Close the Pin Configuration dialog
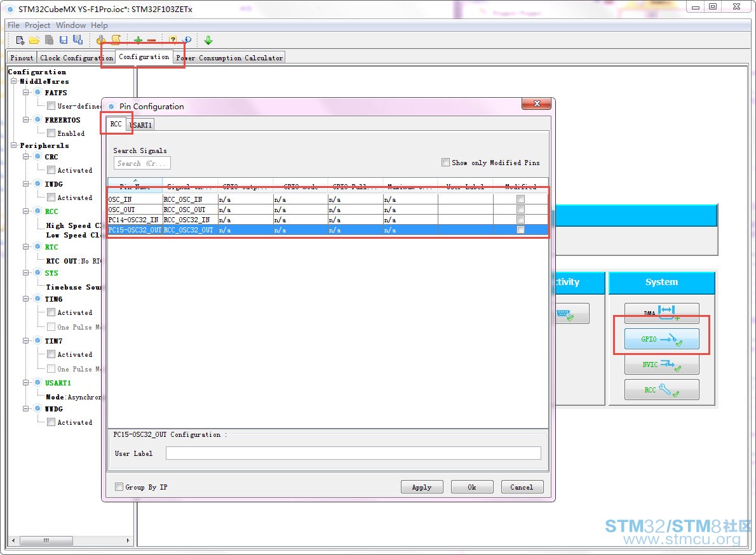 (x=537, y=104)
